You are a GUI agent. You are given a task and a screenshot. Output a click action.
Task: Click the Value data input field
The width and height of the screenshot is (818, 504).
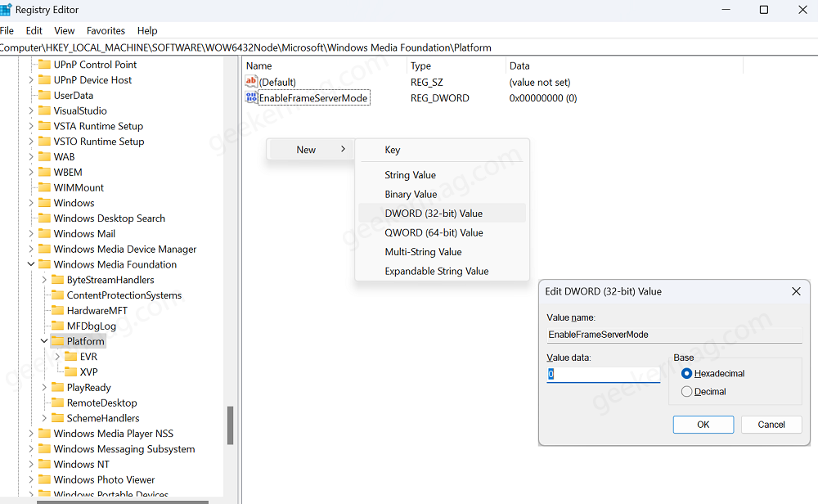click(x=604, y=374)
